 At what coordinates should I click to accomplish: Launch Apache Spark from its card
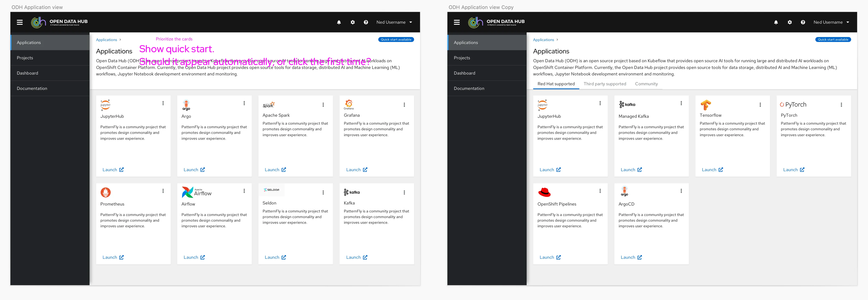pyautogui.click(x=275, y=170)
